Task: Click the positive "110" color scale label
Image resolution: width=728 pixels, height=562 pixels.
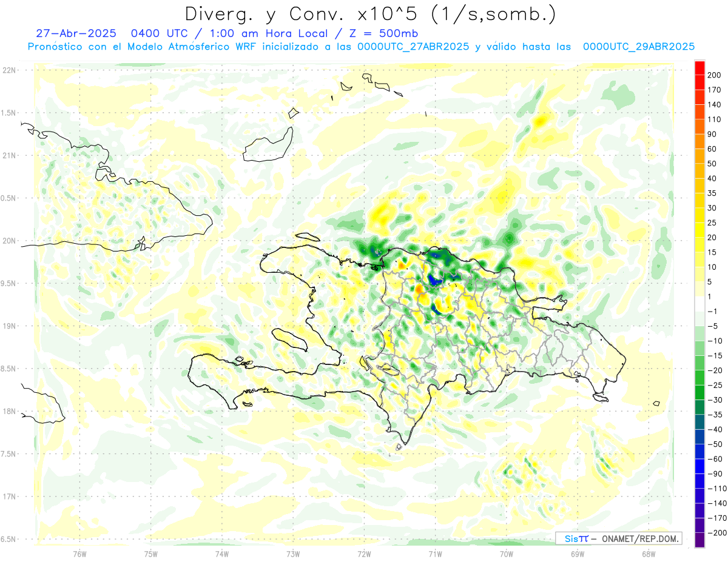Action: click(715, 119)
